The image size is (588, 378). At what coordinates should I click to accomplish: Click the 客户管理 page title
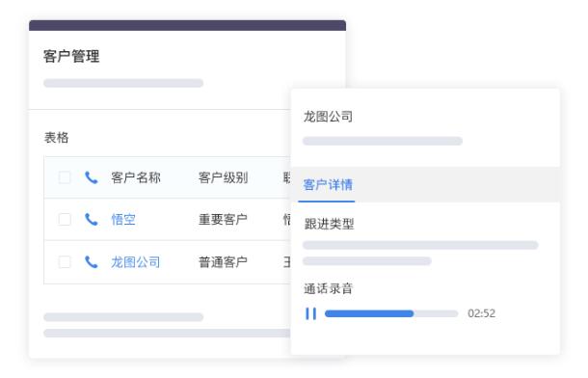71,56
